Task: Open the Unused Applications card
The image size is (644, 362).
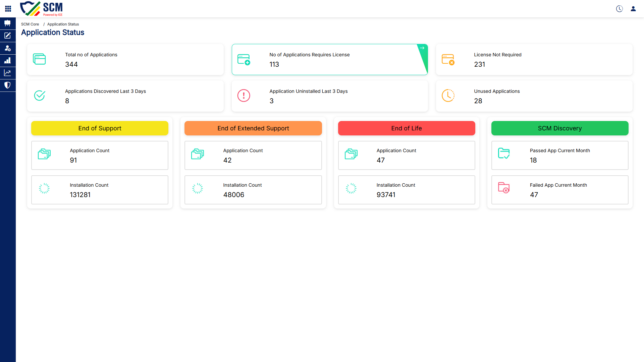Action: [534, 96]
